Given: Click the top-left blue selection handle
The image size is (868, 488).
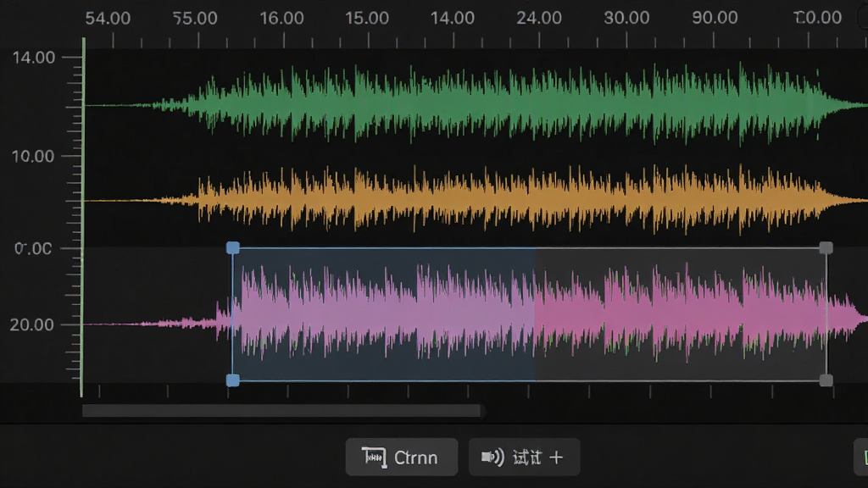Looking at the screenshot, I should click(233, 248).
